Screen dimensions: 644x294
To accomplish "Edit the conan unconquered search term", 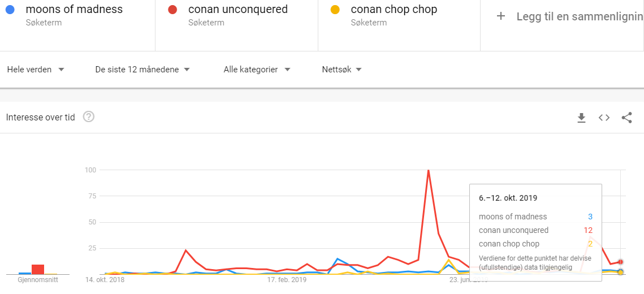I will pyautogui.click(x=238, y=9).
